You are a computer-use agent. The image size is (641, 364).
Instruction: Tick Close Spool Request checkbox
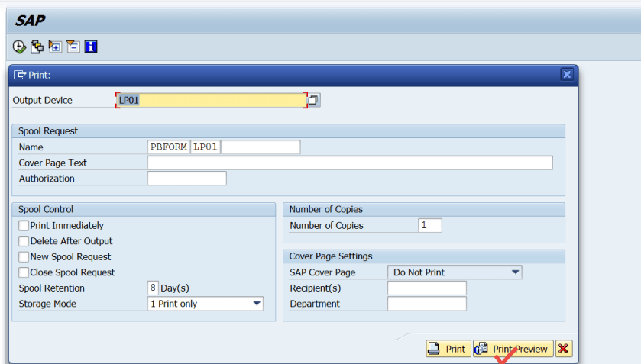(x=24, y=272)
